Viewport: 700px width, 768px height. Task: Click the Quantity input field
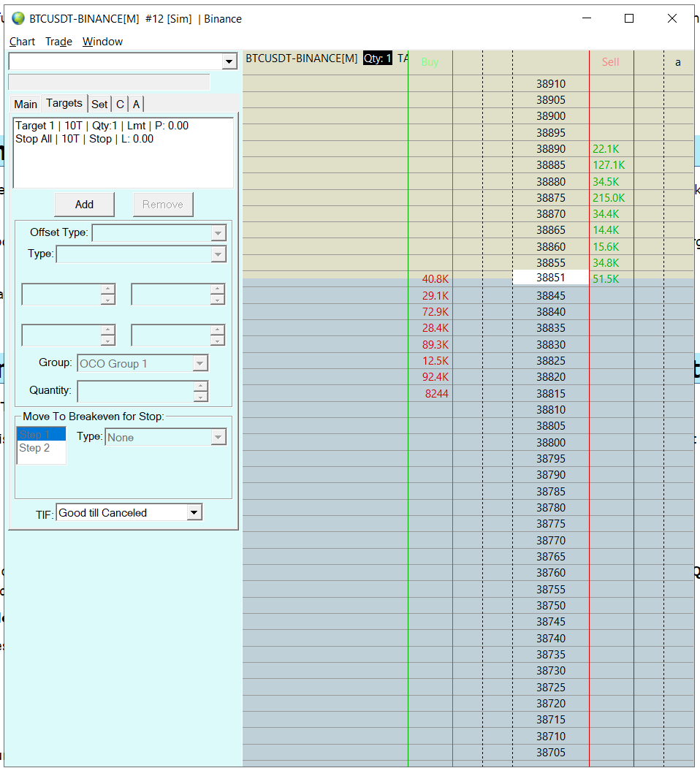click(136, 392)
